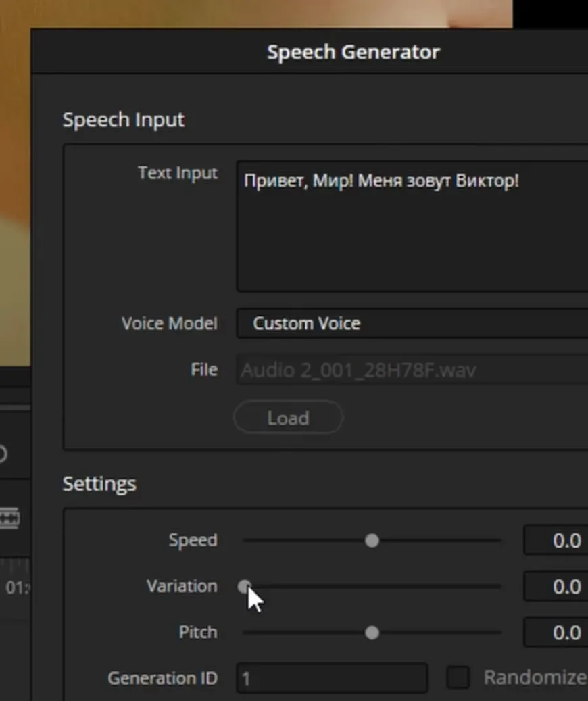Image resolution: width=588 pixels, height=701 pixels.
Task: Click the Speed slider handle
Action: coord(372,541)
